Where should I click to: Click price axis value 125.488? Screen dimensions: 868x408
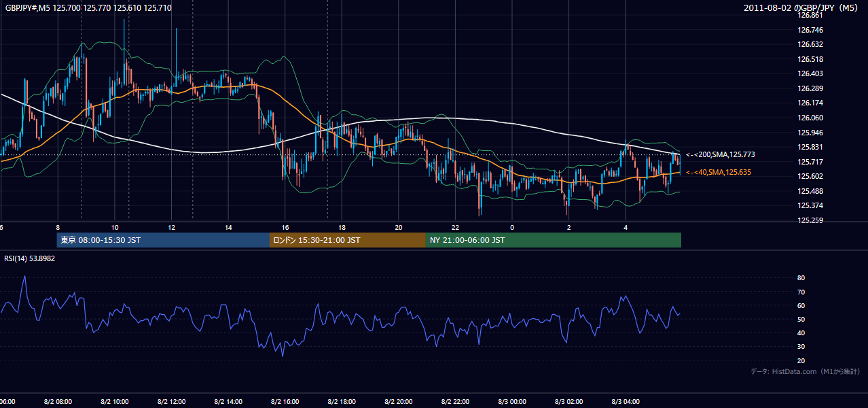click(x=811, y=191)
